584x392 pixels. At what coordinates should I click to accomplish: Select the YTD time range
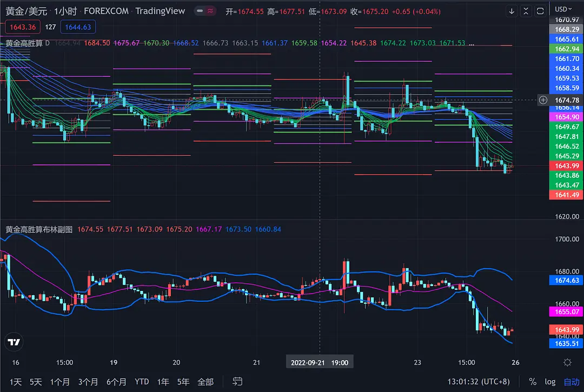pos(142,382)
